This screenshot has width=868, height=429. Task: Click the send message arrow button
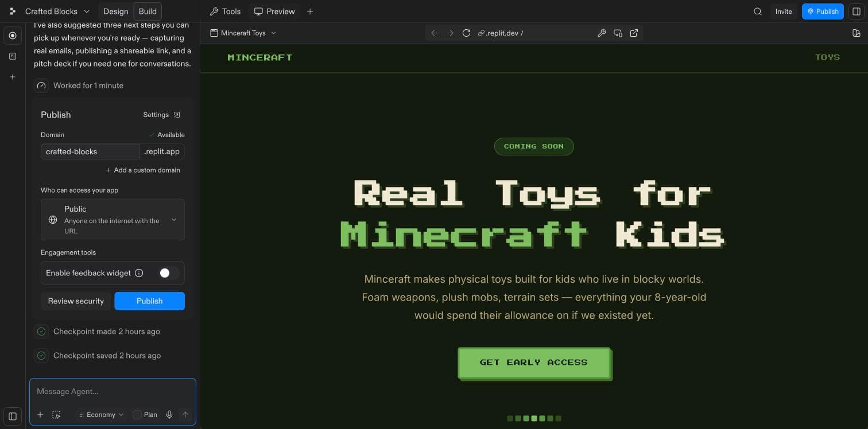pos(185,415)
